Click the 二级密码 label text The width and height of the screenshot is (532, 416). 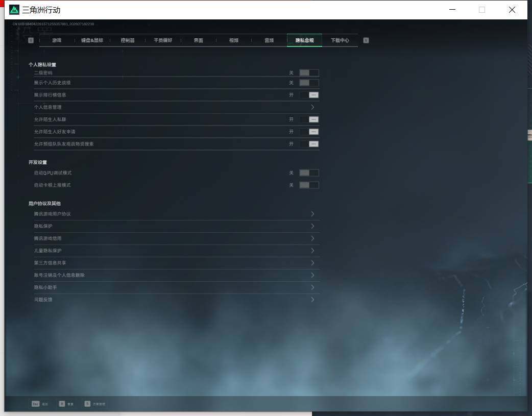43,72
